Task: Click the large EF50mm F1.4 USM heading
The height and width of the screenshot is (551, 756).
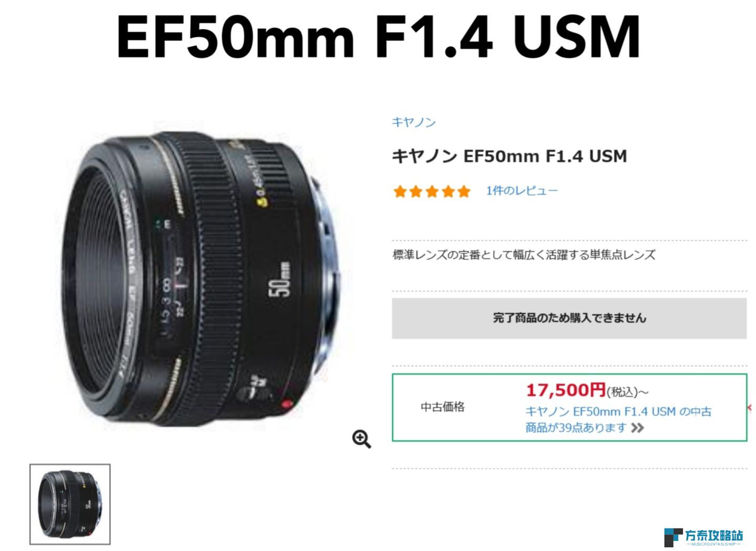Action: 378,37
